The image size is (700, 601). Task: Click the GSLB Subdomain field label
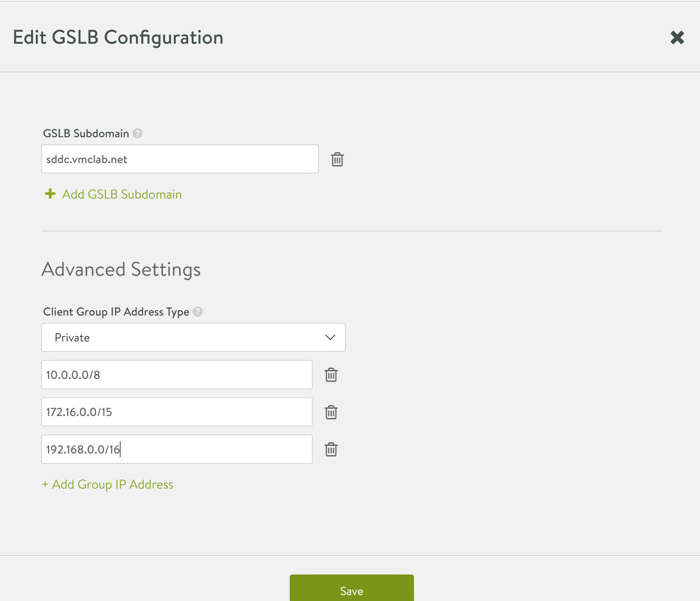pos(86,134)
